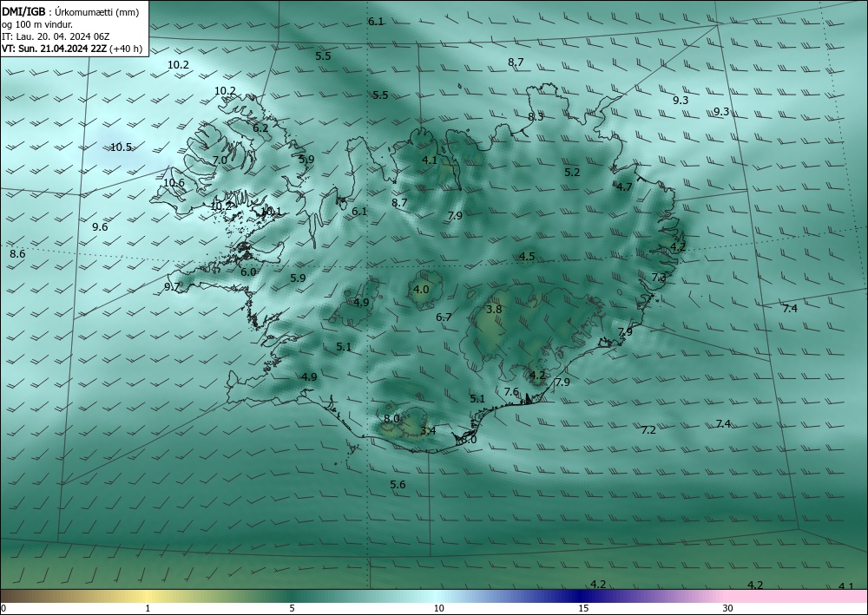Click the 9.7 value label
This screenshot has height=615, width=868.
172,286
